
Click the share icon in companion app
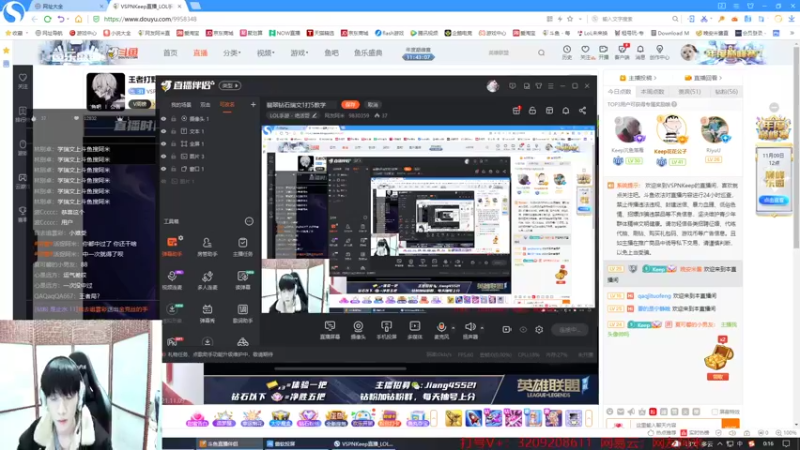[x=582, y=110]
